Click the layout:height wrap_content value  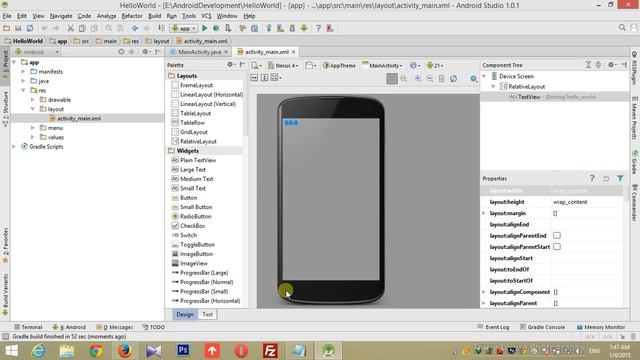[570, 202]
